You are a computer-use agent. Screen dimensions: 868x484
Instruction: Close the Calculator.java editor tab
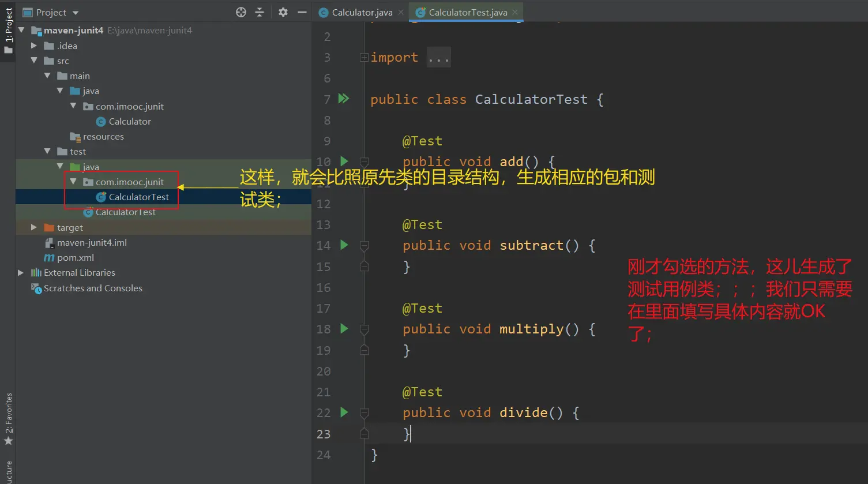(x=401, y=12)
